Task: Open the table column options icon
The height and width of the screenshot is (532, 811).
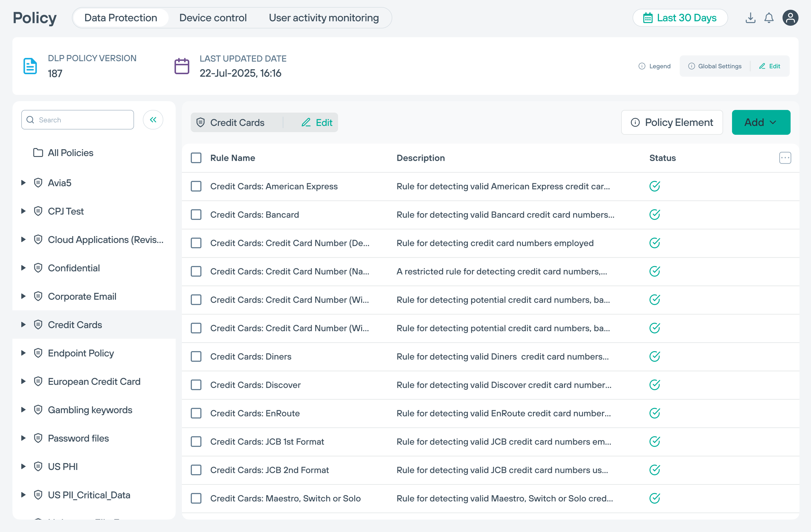Action: tap(785, 158)
